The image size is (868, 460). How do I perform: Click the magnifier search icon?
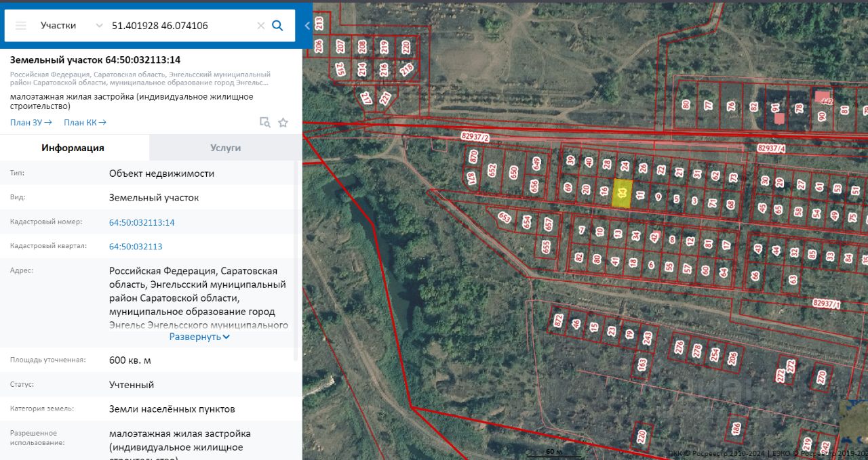tap(277, 26)
